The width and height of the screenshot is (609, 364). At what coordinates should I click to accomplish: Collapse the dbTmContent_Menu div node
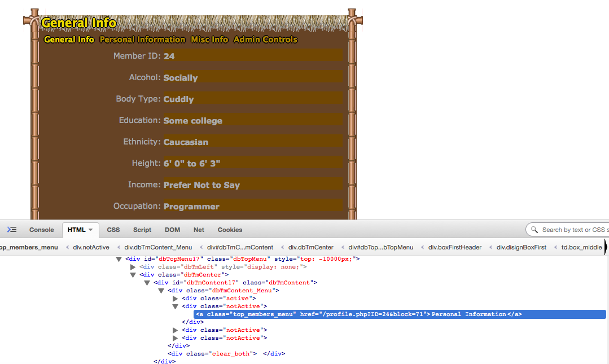161,291
